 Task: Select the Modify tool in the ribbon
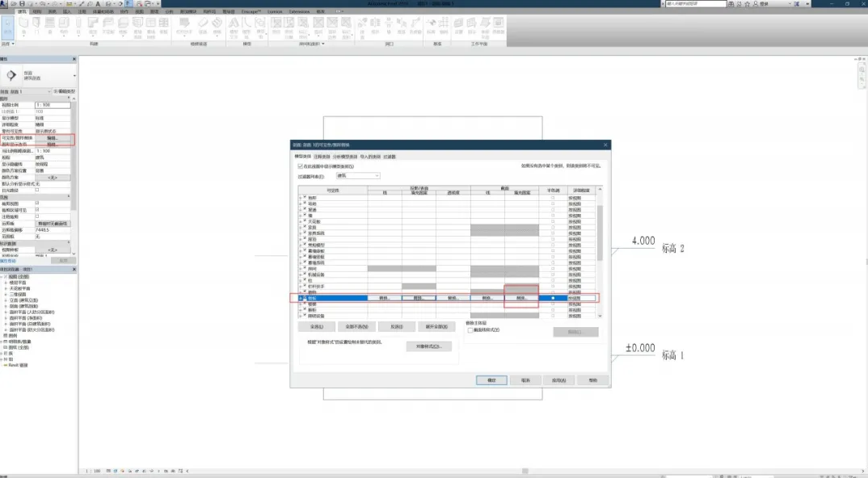[7, 29]
